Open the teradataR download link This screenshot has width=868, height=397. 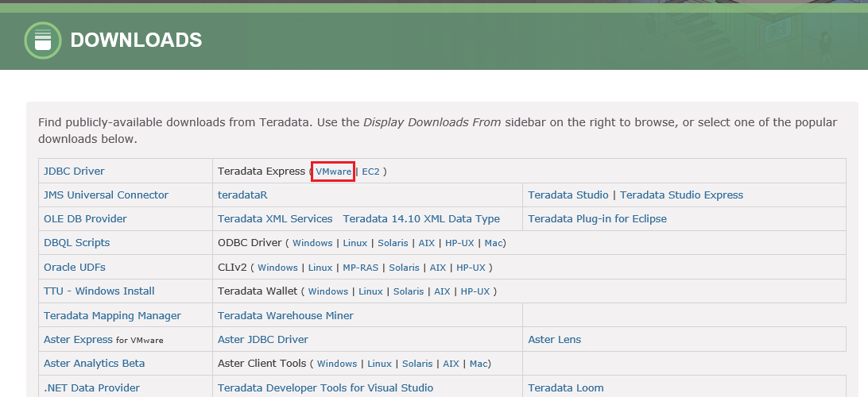point(242,195)
